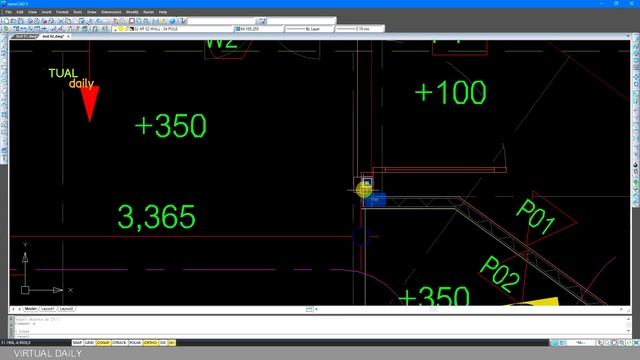
Task: Click the blue color swatch in color box
Action: click(x=238, y=29)
